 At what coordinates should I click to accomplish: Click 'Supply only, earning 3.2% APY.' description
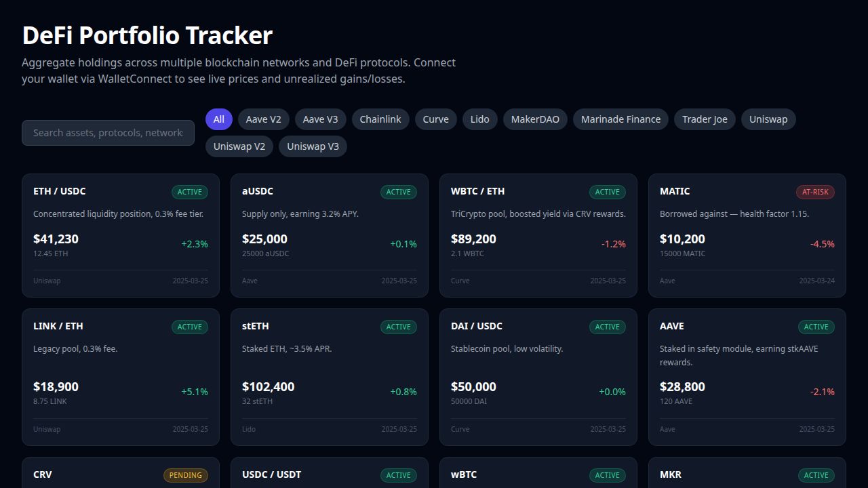300,214
